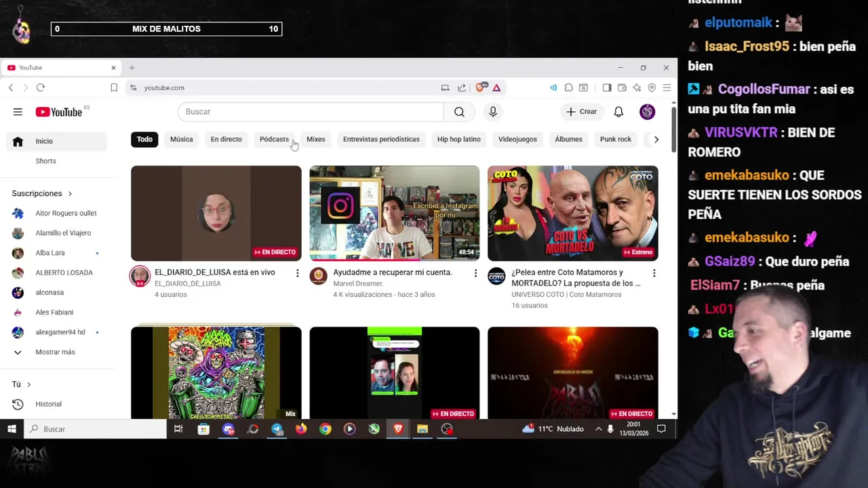The image size is (868, 488).
Task: Open Alamillo el Viajero channel
Action: tap(57, 232)
